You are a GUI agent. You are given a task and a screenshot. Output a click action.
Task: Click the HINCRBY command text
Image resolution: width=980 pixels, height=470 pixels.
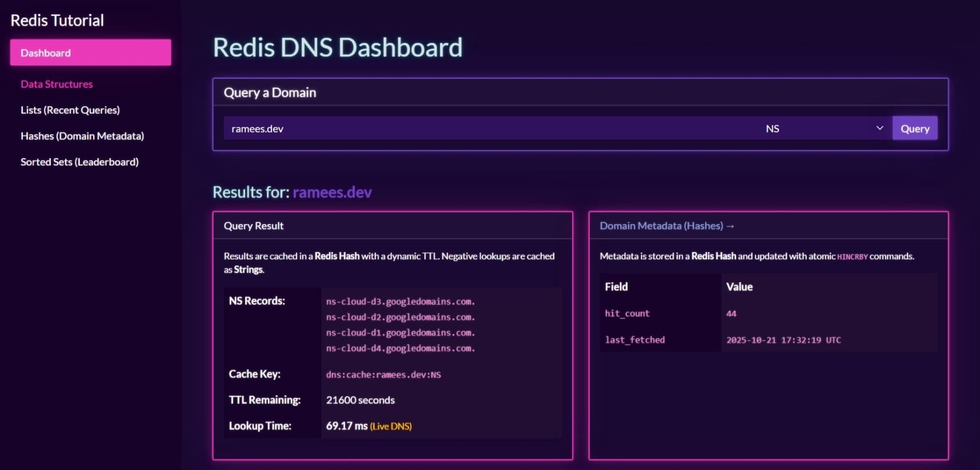coord(852,257)
